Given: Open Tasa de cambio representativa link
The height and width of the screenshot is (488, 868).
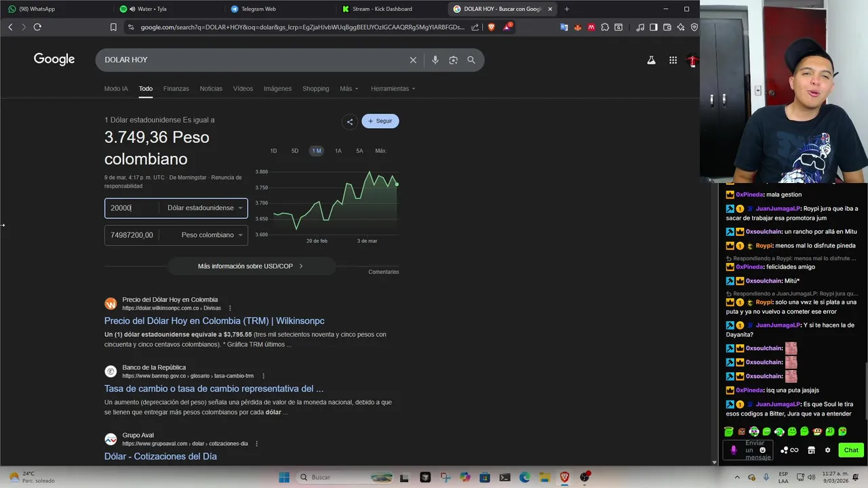Looking at the screenshot, I should [x=214, y=389].
